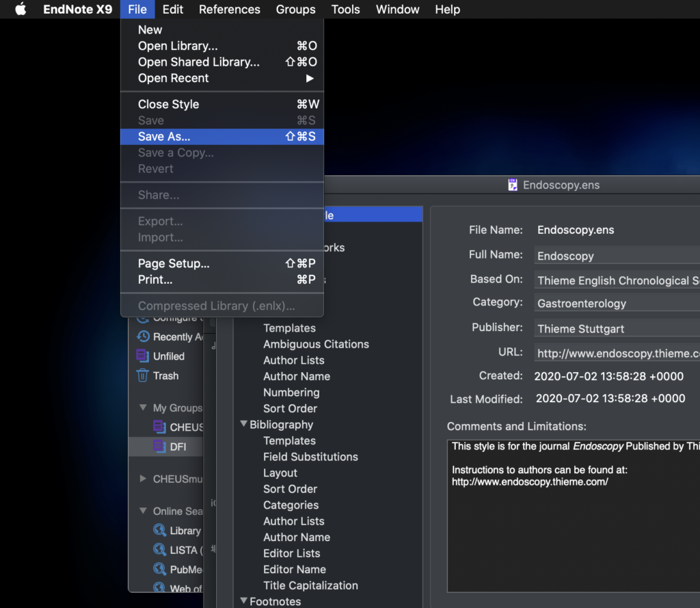
Task: Open the Help menu
Action: click(447, 10)
